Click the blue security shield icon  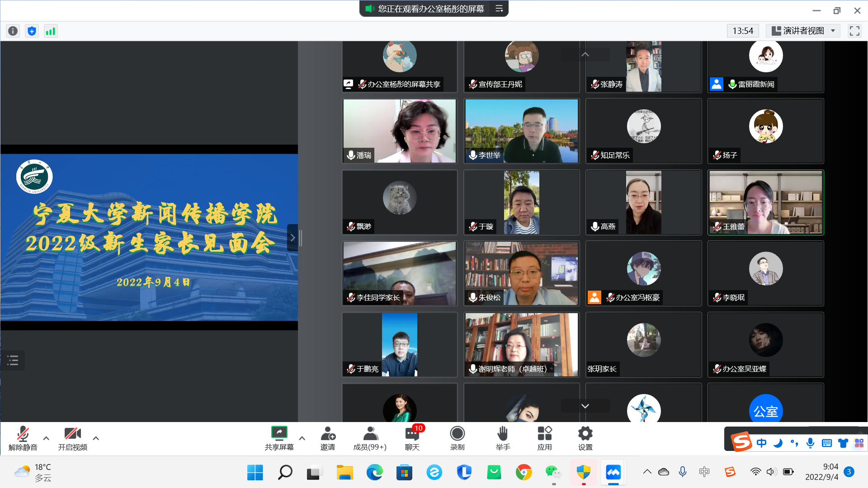tap(32, 31)
